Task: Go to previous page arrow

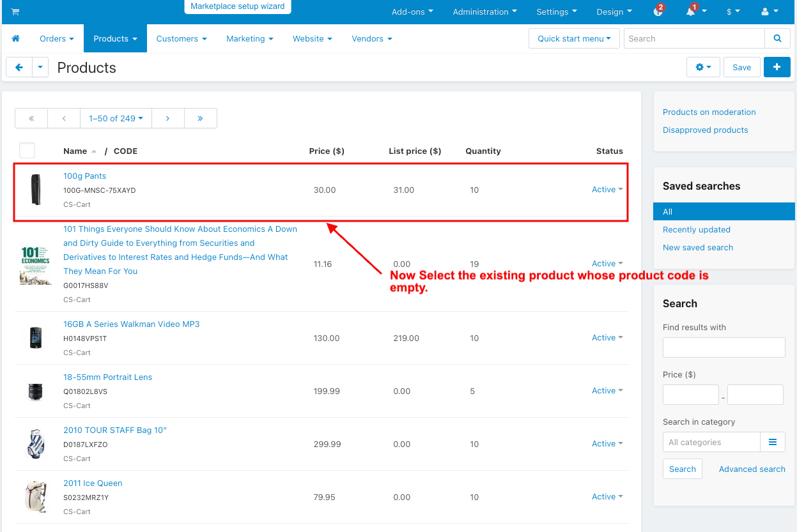Action: [x=64, y=118]
